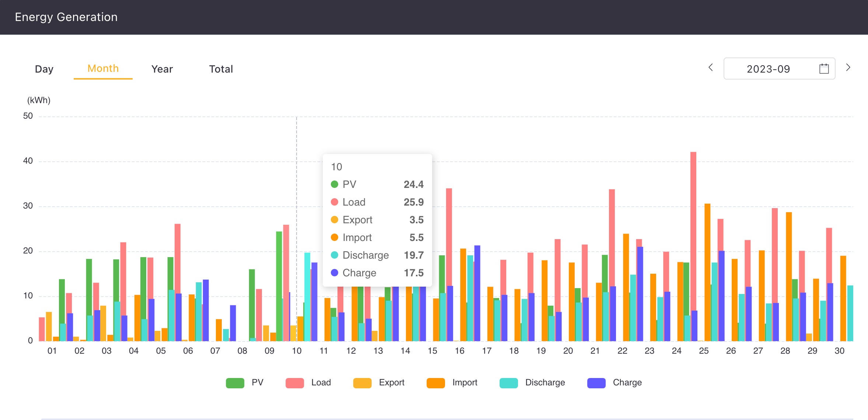The height and width of the screenshot is (420, 868).
Task: Toggle PV series via green legend swatch
Action: [x=235, y=383]
